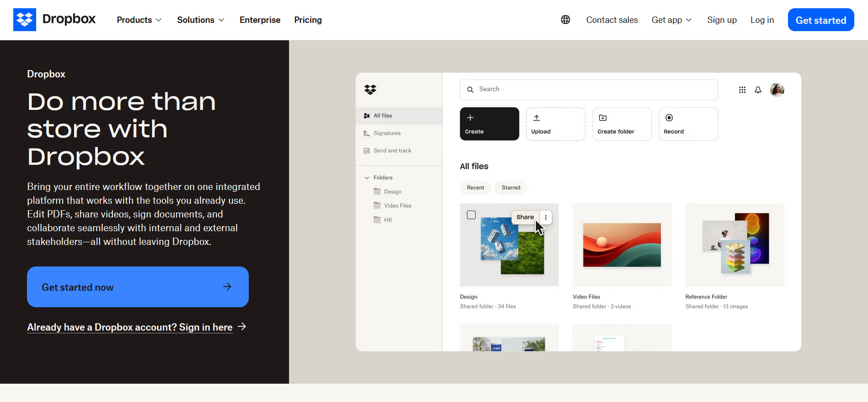This screenshot has height=402, width=868.
Task: Click into the Search field
Action: (589, 90)
